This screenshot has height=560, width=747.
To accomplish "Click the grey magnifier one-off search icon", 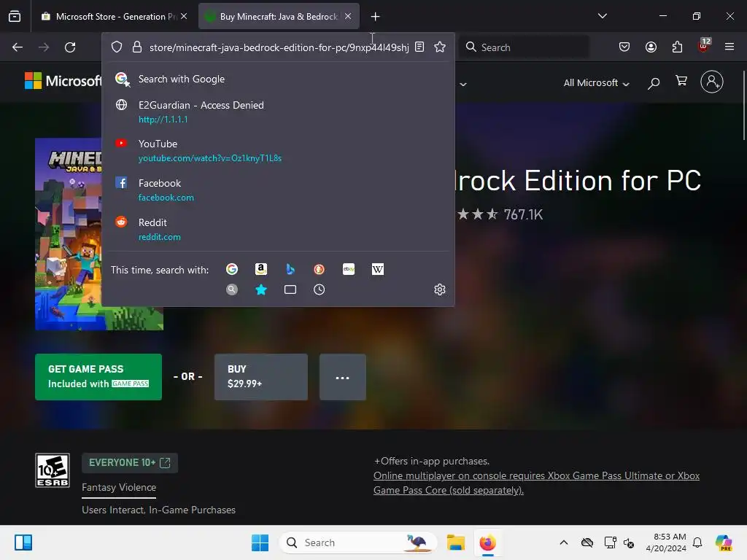I will click(x=232, y=289).
